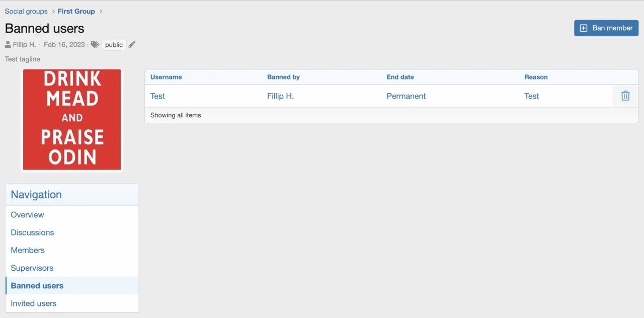Viewport: 644px width, 318px height.
Task: Open Invited users navigation item
Action: click(x=33, y=303)
